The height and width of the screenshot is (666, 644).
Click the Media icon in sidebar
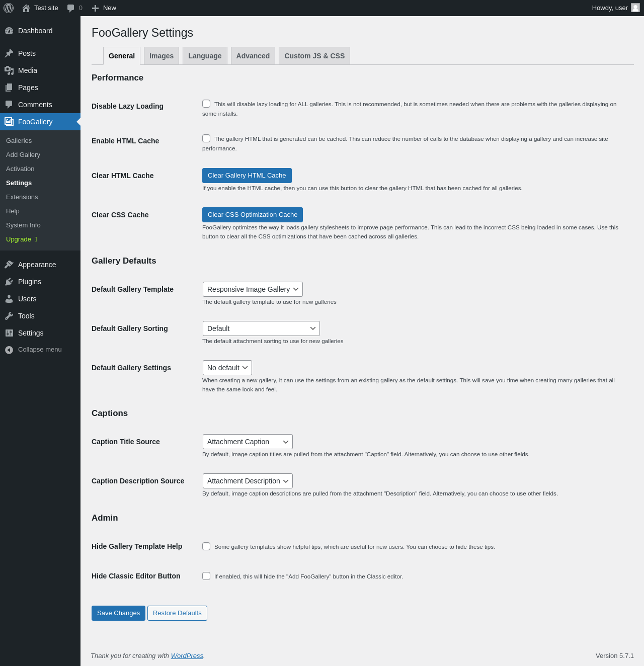click(x=9, y=70)
